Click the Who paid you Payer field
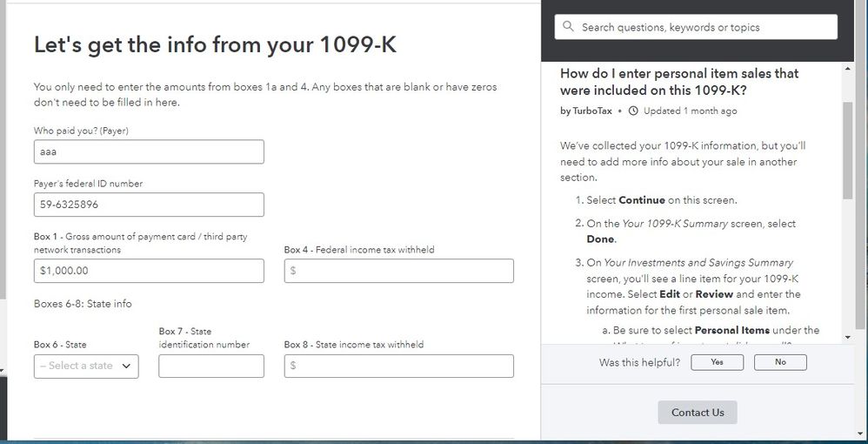 (x=149, y=151)
